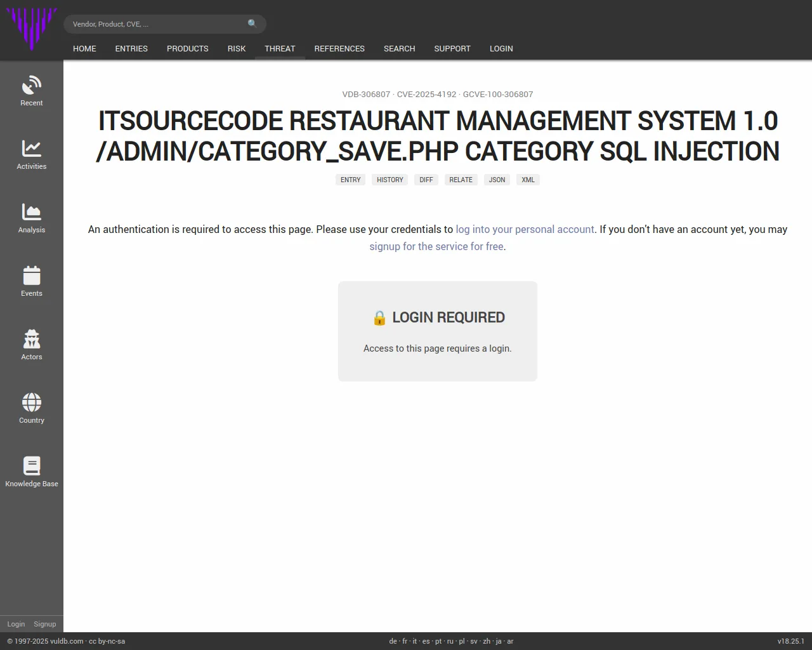
Task: Open the Knowledge Base book icon
Action: click(32, 466)
